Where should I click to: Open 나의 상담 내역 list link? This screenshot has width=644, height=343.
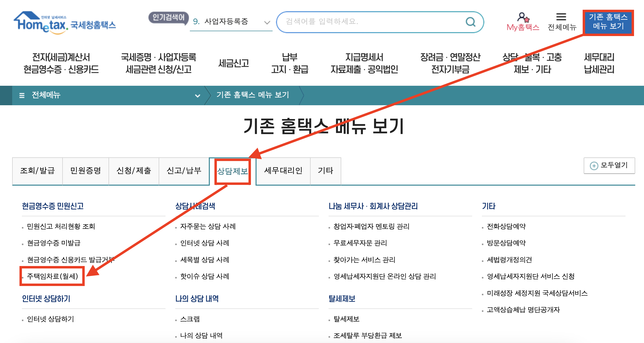(201, 335)
